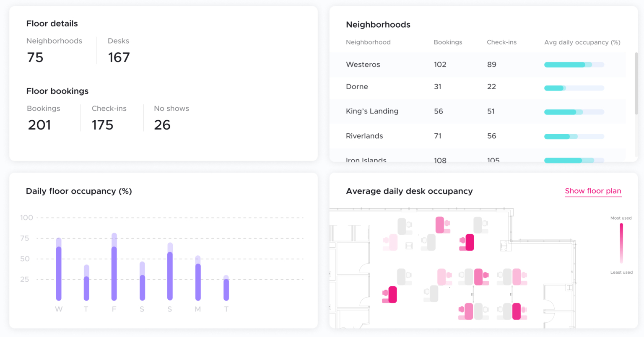Click the Friday (F) occupancy bar
Image resolution: width=644 pixels, height=337 pixels.
(x=114, y=267)
